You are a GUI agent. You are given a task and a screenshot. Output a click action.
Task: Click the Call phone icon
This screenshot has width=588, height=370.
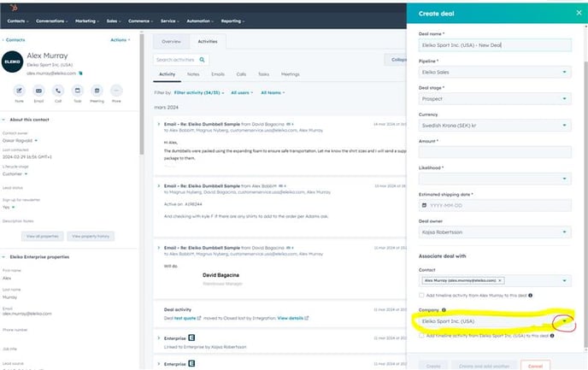[58, 90]
